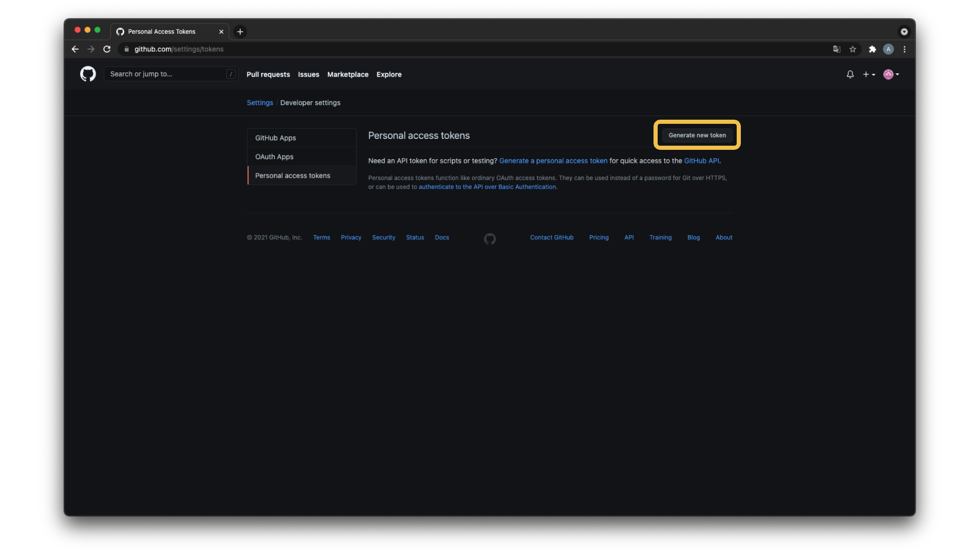Image resolution: width=980 pixels, height=552 pixels.
Task: Click Generate new token button
Action: click(x=697, y=135)
